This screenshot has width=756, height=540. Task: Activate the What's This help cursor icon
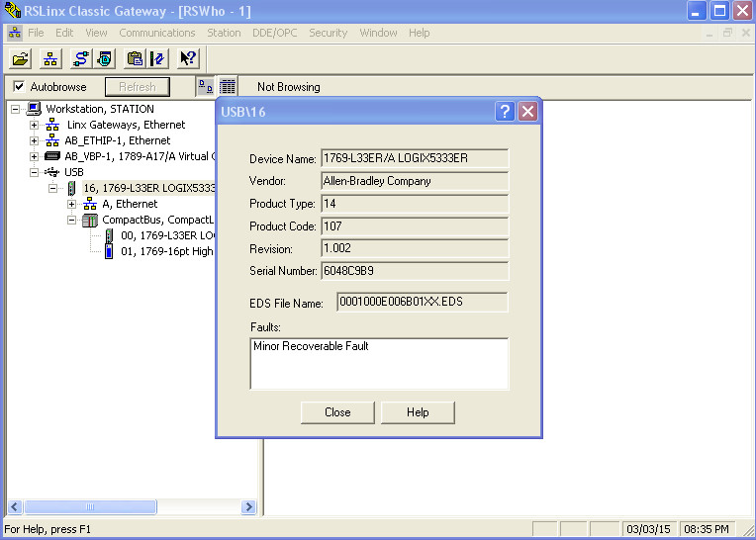click(188, 59)
